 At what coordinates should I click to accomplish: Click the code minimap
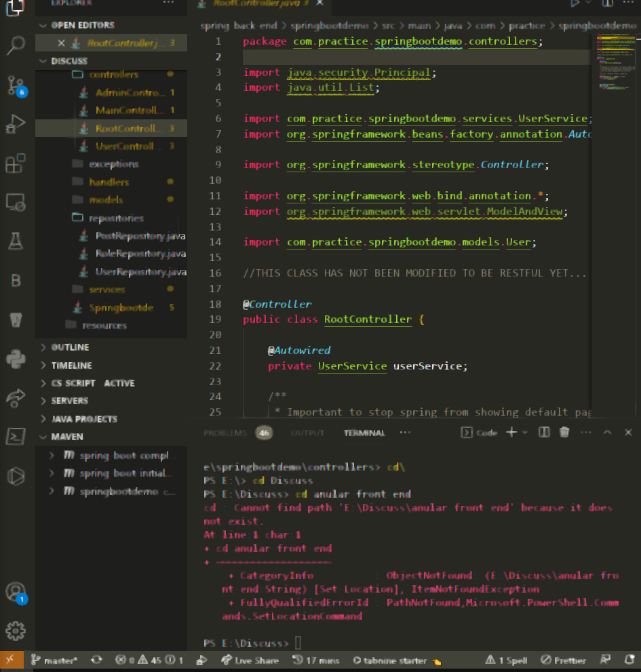coord(616,62)
